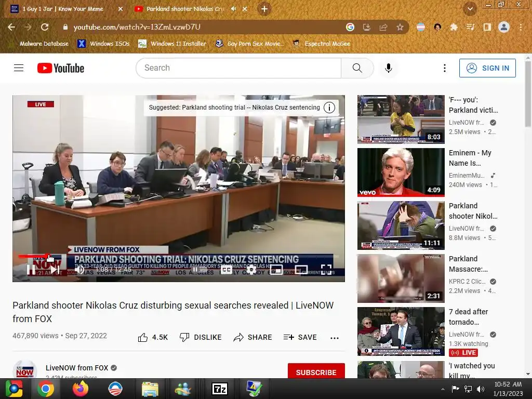Share this page from address bar
The width and height of the screenshot is (532, 399).
pos(383,27)
